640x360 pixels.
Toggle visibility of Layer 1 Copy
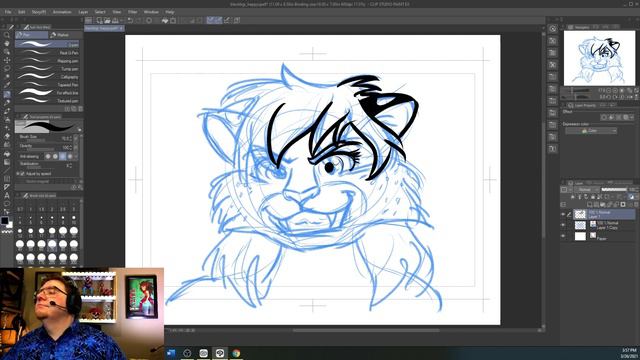pos(563,225)
